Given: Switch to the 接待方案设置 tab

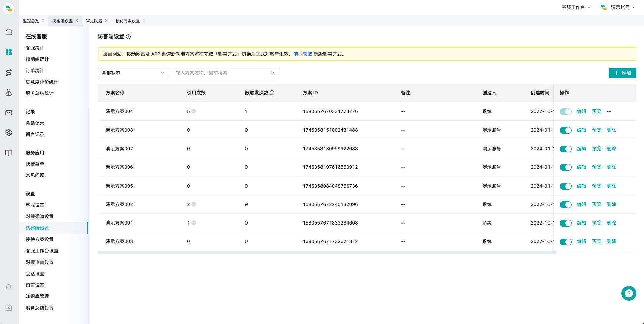Looking at the screenshot, I should 128,21.
